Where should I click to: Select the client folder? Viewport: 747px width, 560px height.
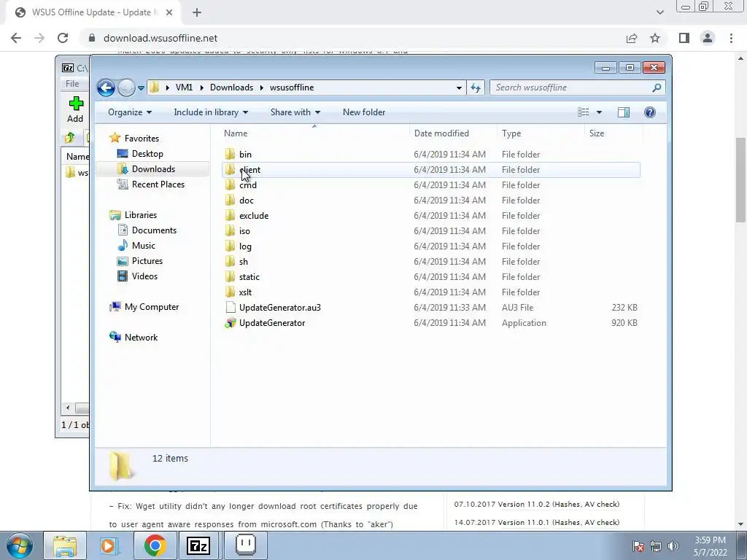(430, 169)
